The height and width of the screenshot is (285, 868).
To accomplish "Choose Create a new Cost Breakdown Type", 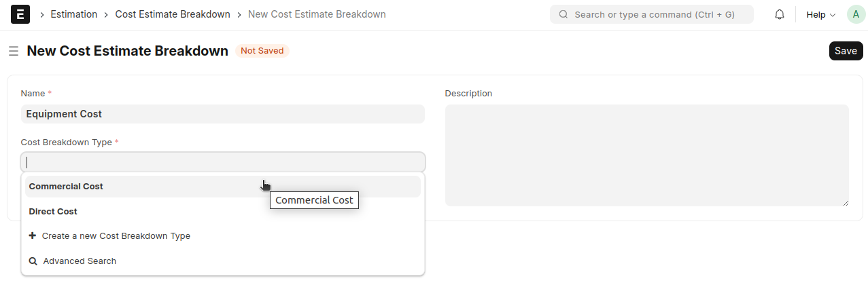I will [x=116, y=236].
